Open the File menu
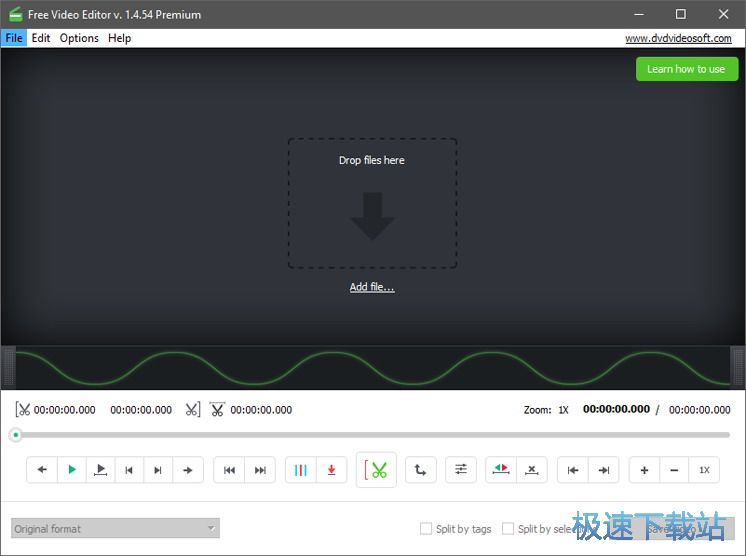This screenshot has width=746, height=556. tap(14, 38)
